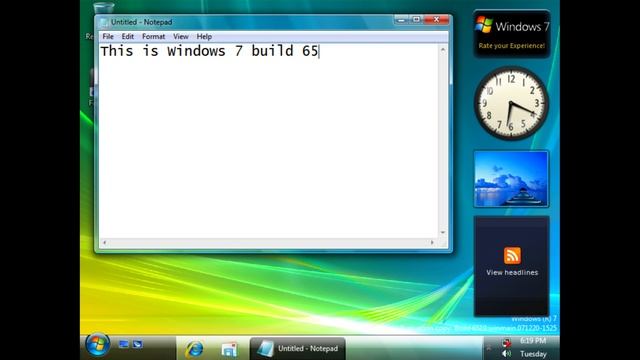
Task: Click the vertical scrollbar down arrow
Action: click(443, 233)
